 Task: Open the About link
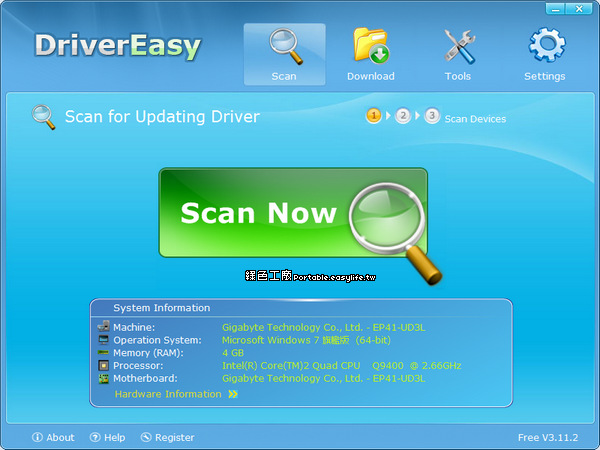pyautogui.click(x=60, y=437)
